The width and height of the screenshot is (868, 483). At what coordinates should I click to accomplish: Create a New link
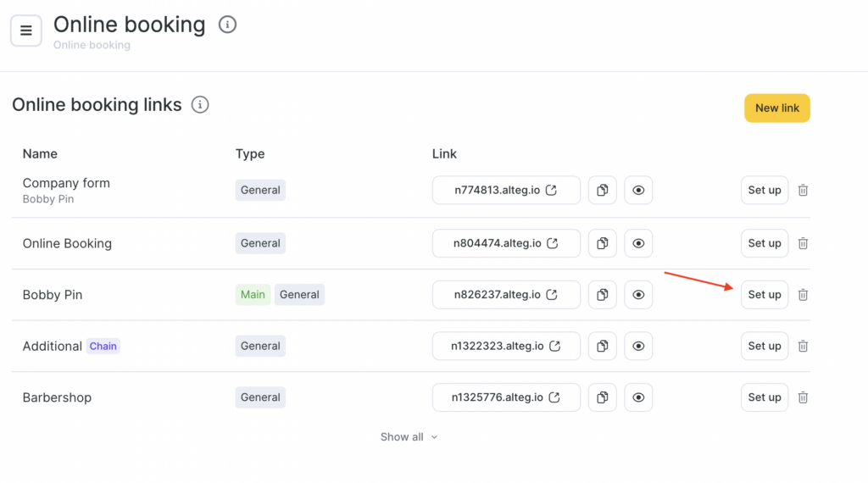click(776, 108)
